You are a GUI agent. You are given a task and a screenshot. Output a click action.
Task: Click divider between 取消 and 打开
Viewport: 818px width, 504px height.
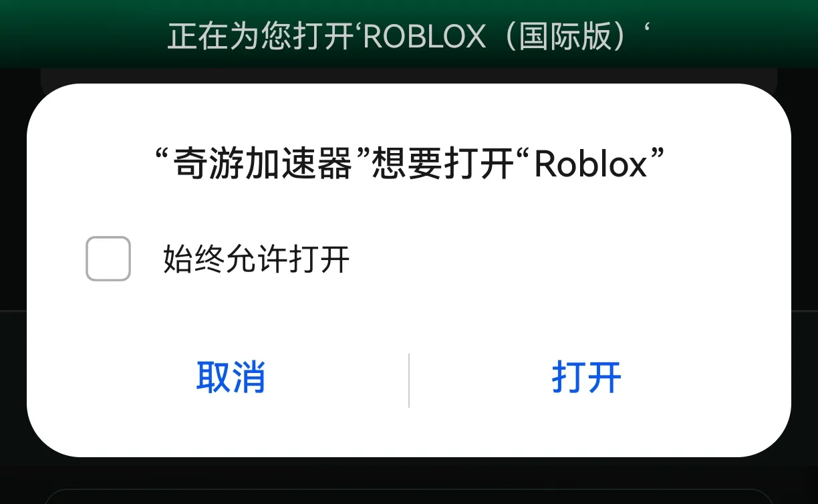[x=409, y=380]
